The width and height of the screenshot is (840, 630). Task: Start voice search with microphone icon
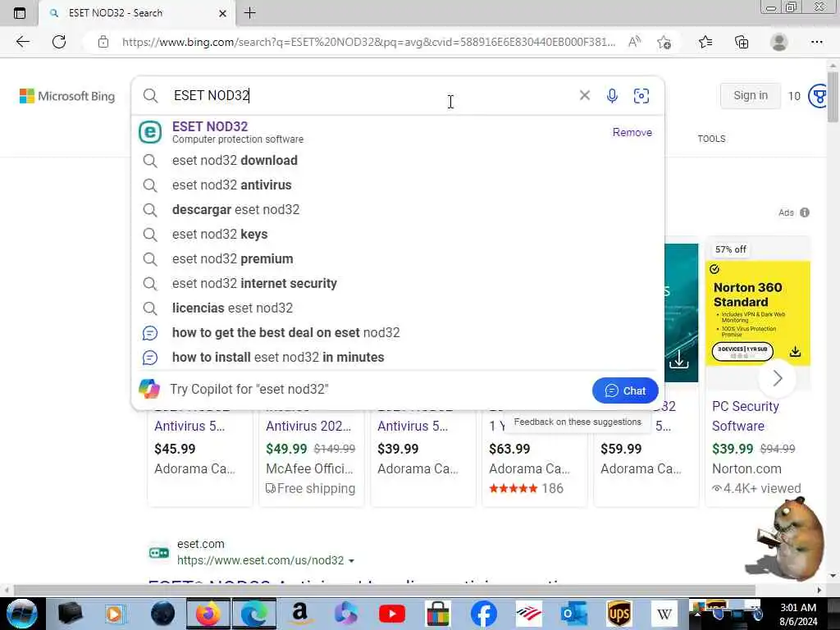(x=612, y=95)
